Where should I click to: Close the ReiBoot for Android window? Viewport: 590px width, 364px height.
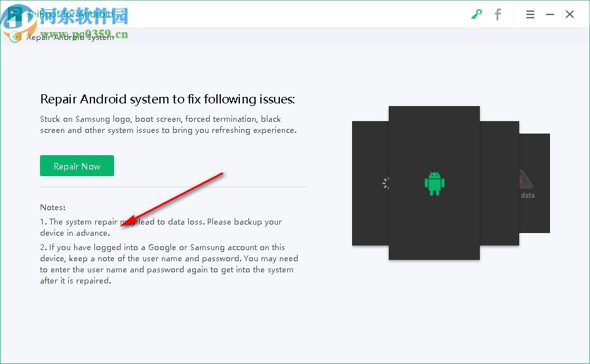pyautogui.click(x=570, y=14)
